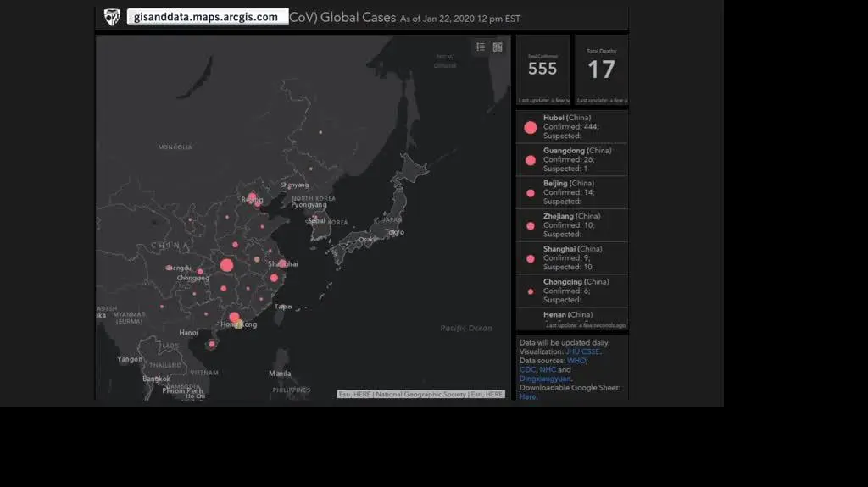Click the Johns Hopkins shield logo
This screenshot has height=487, width=868.
(112, 17)
